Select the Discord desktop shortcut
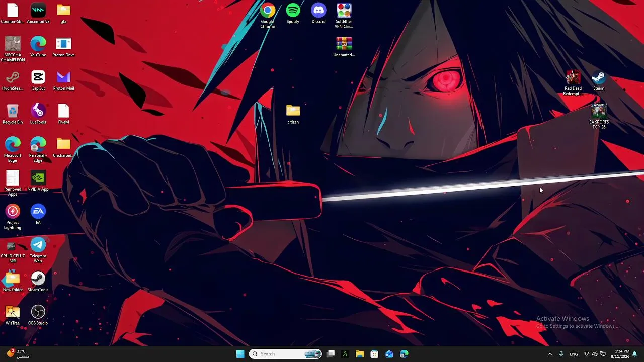644x362 pixels. click(318, 14)
